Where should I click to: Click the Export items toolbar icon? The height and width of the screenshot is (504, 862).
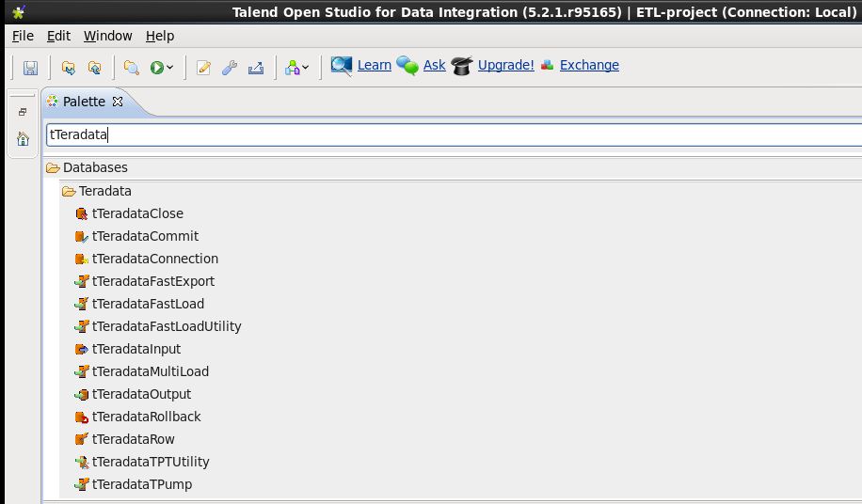tap(94, 68)
